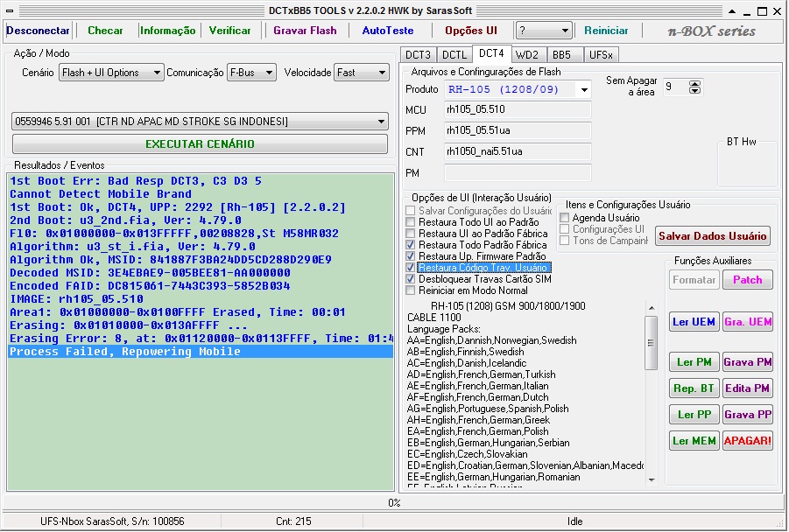789x532 pixels.
Task: Expand the '?' dropdown in toolbar
Action: pyautogui.click(x=544, y=31)
